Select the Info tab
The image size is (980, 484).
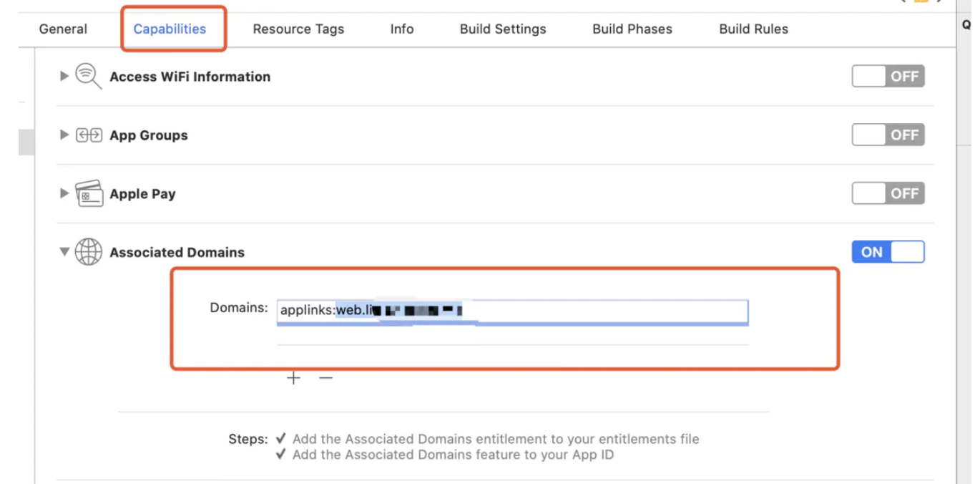click(x=402, y=29)
